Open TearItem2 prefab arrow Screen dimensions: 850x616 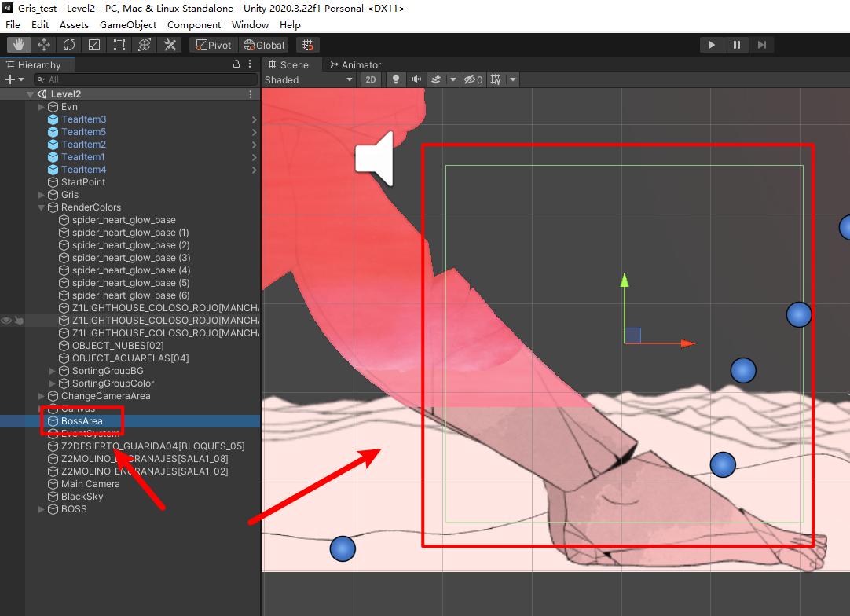(255, 145)
